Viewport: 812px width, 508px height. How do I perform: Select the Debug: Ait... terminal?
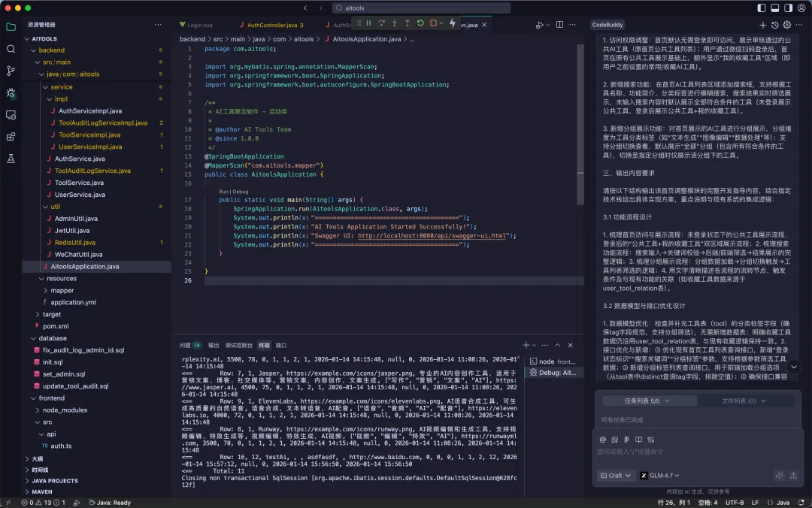pyautogui.click(x=553, y=372)
